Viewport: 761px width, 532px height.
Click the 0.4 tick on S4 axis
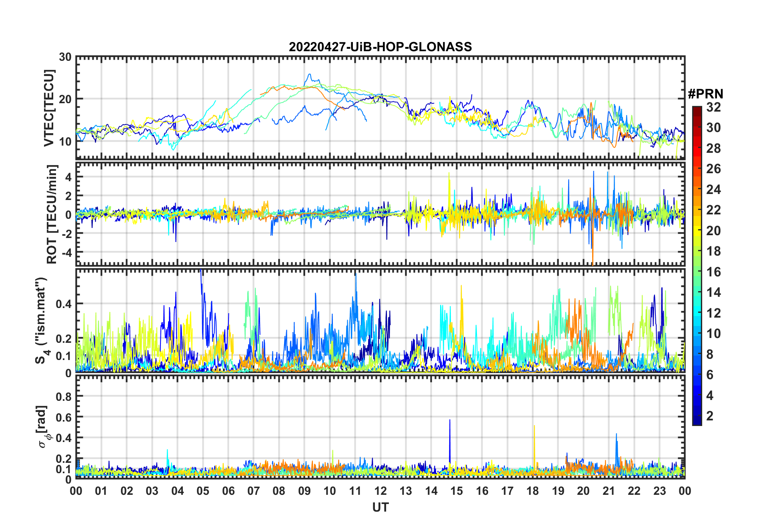pos(64,304)
